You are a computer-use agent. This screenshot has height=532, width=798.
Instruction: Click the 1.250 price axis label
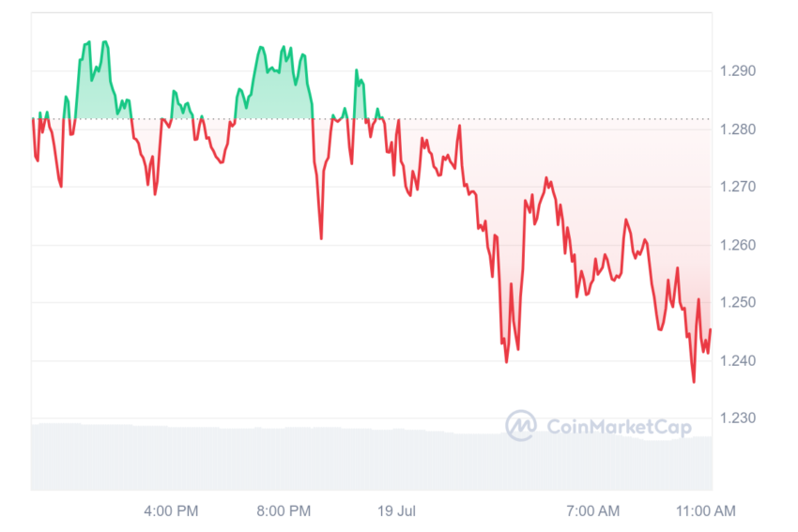coord(737,302)
